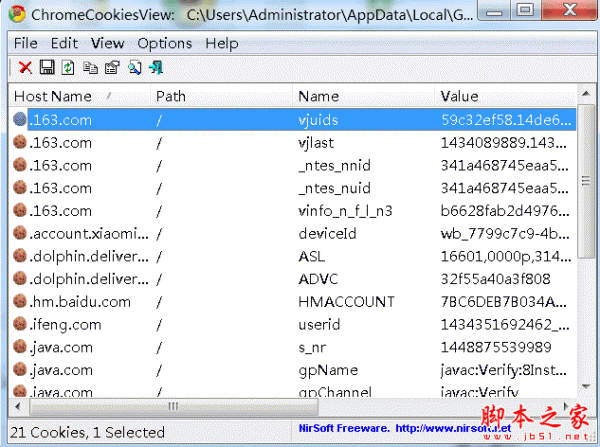Click the cookie icon beside .hm.baidu.com
Image resolution: width=600 pixels, height=447 pixels.
pyautogui.click(x=20, y=302)
